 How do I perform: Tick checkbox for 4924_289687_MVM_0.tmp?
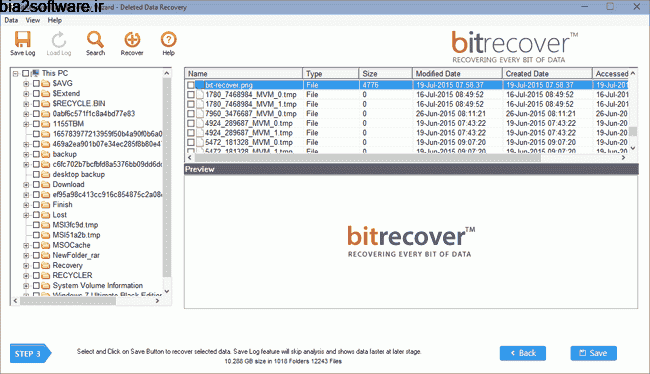tap(191, 123)
